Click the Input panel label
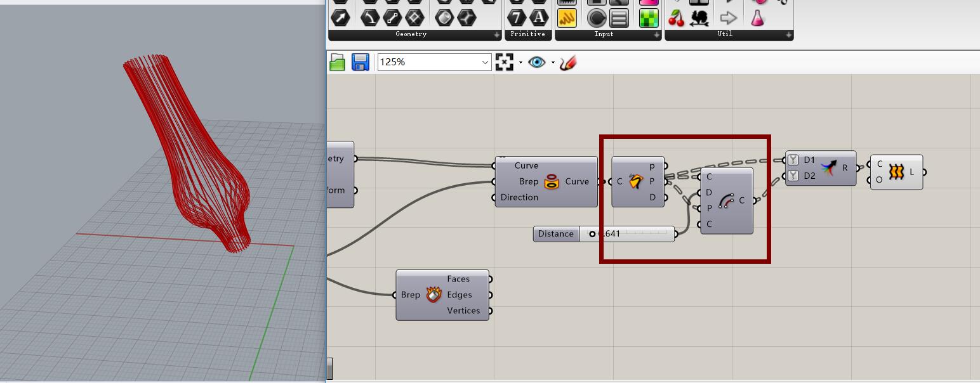The image size is (980, 383). [x=604, y=34]
